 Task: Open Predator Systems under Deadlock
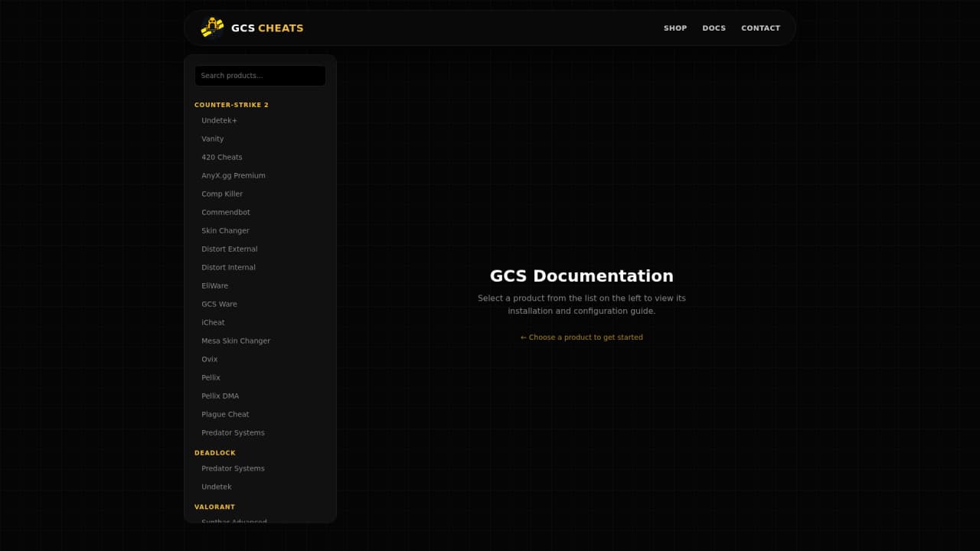point(260,468)
